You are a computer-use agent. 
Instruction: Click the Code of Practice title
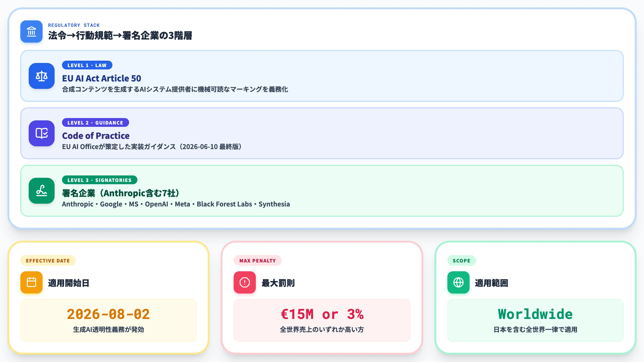pos(96,136)
